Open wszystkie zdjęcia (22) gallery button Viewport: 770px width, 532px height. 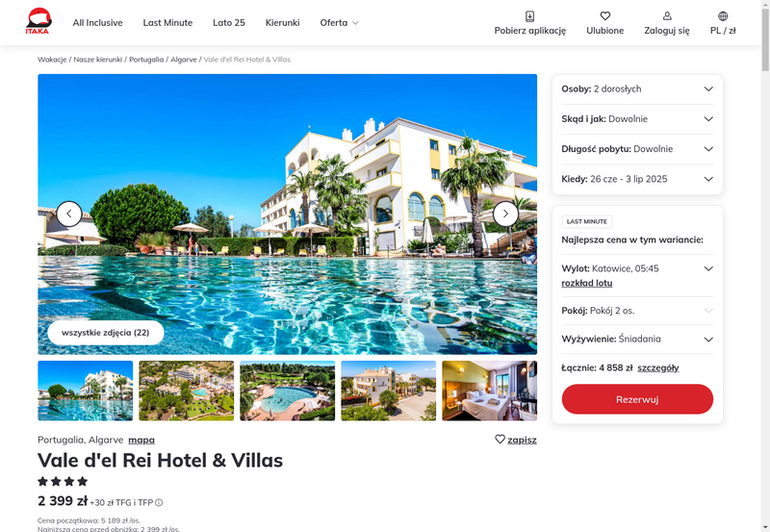point(106,333)
